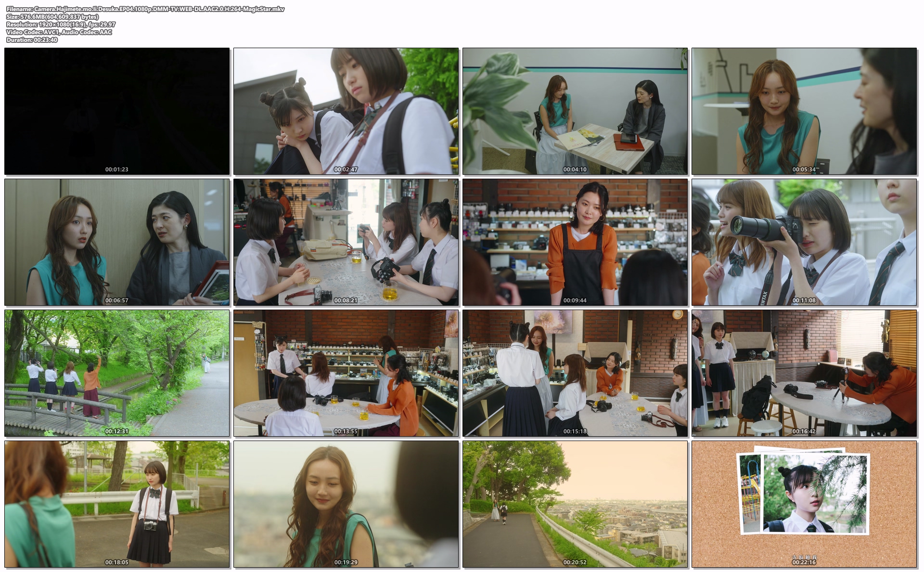
Task: Open the thumbnail timestamped 00:13:55
Action: tap(346, 373)
